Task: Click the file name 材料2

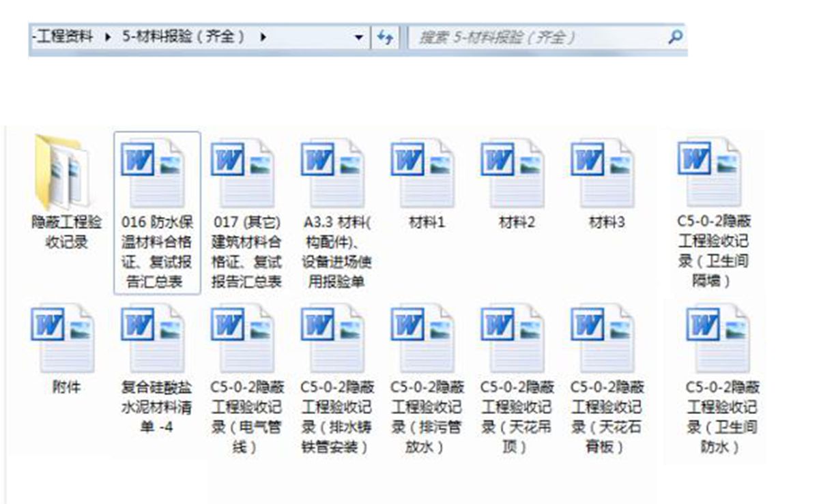Action: click(517, 222)
